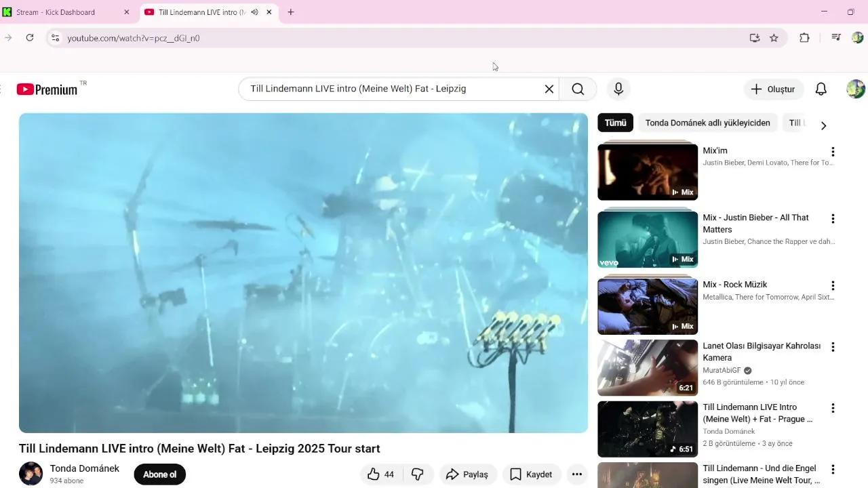Open the Tonda Dománek channel avatar
The image size is (868, 488).
[31, 474]
